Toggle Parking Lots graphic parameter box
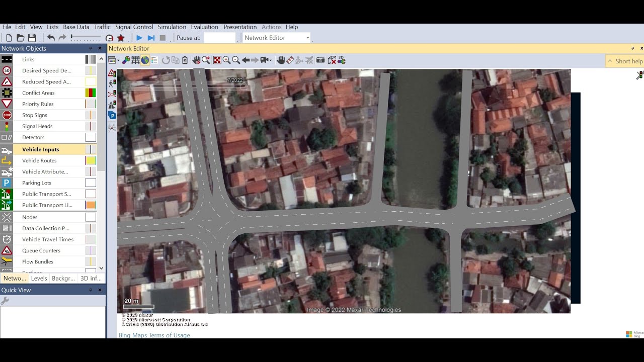 click(x=91, y=183)
